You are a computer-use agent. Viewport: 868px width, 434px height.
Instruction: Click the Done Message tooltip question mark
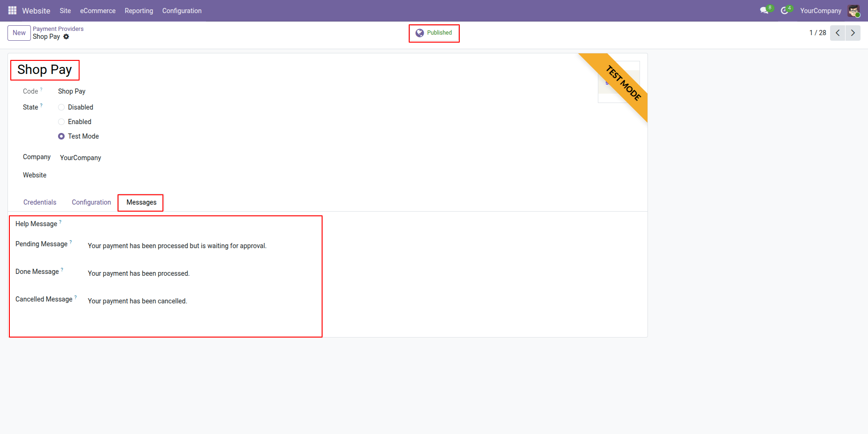click(x=62, y=269)
